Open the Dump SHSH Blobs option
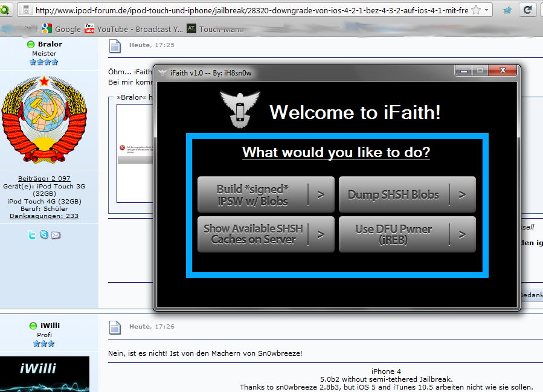The height and width of the screenshot is (392, 543). (407, 194)
